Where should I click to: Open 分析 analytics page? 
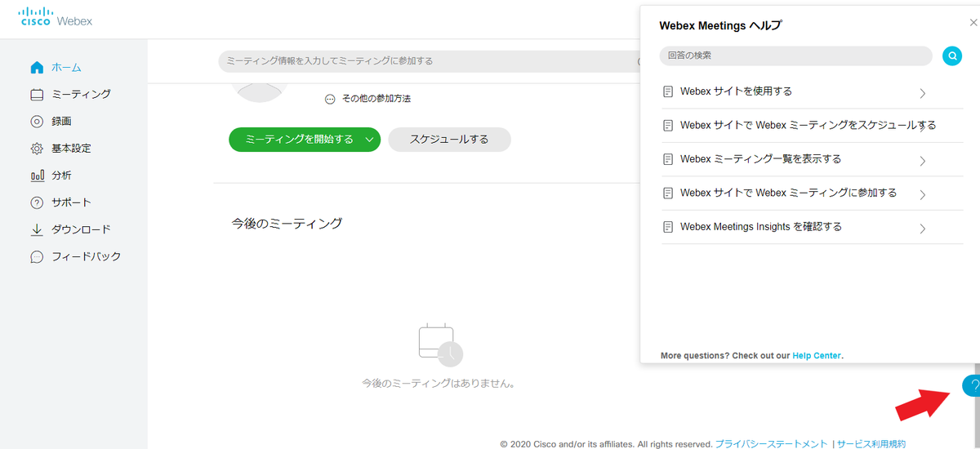tap(61, 175)
